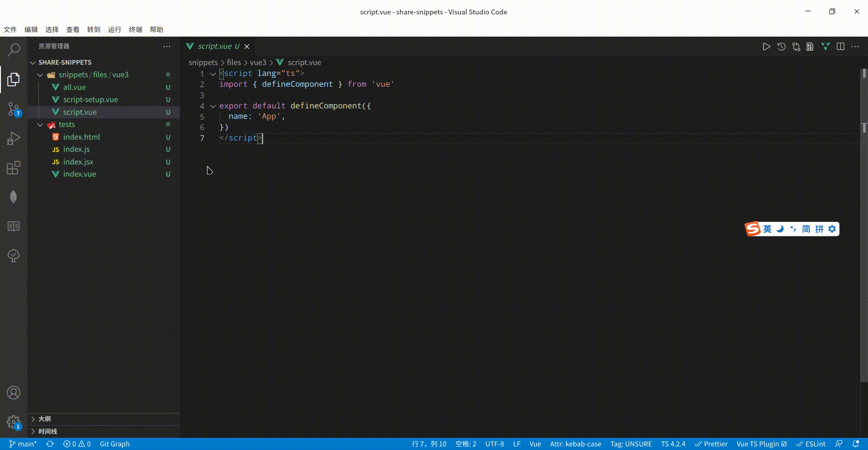Toggle Sogou punctuation mode

point(793,229)
